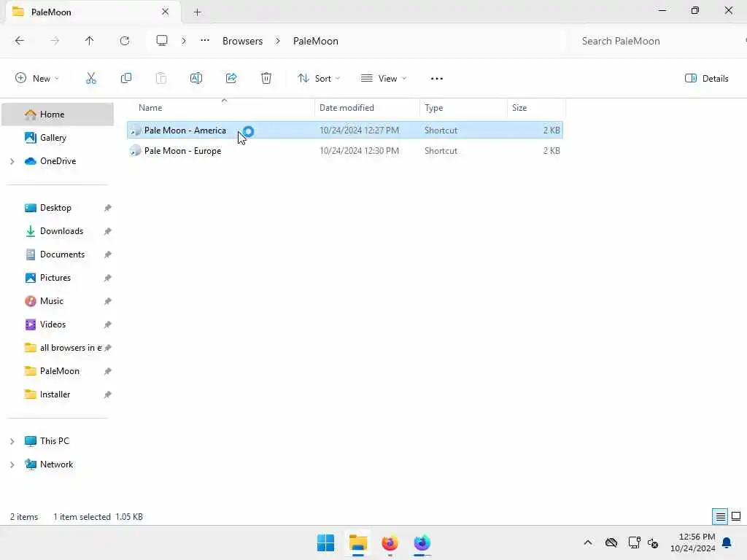Select Pale Moon - Europe shortcut
The width and height of the screenshot is (747, 560).
click(345, 151)
